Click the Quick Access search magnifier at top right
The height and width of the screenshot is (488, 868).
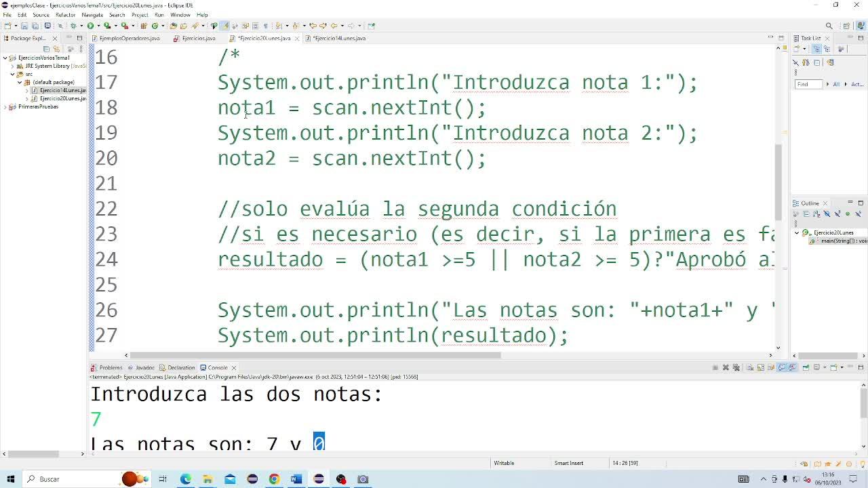[x=829, y=26]
